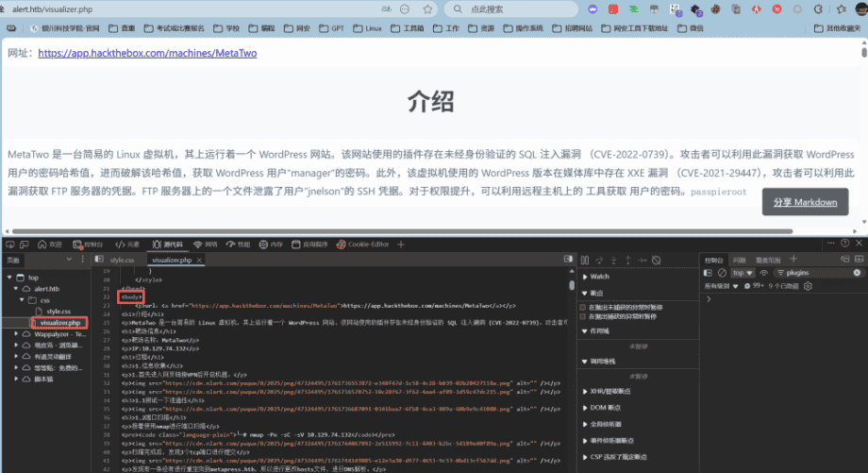Click the 99+ console issues counter
The height and width of the screenshot is (473, 868).
pos(754,286)
